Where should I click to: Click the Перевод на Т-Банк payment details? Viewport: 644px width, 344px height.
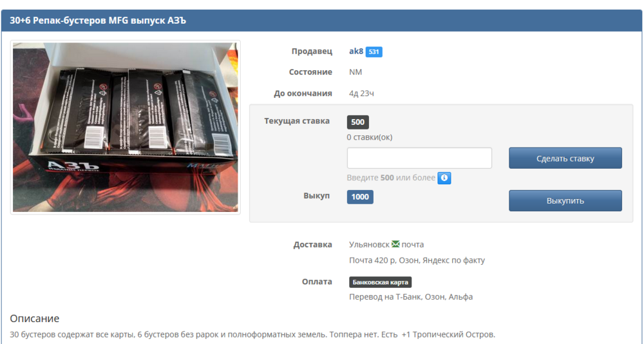410,297
